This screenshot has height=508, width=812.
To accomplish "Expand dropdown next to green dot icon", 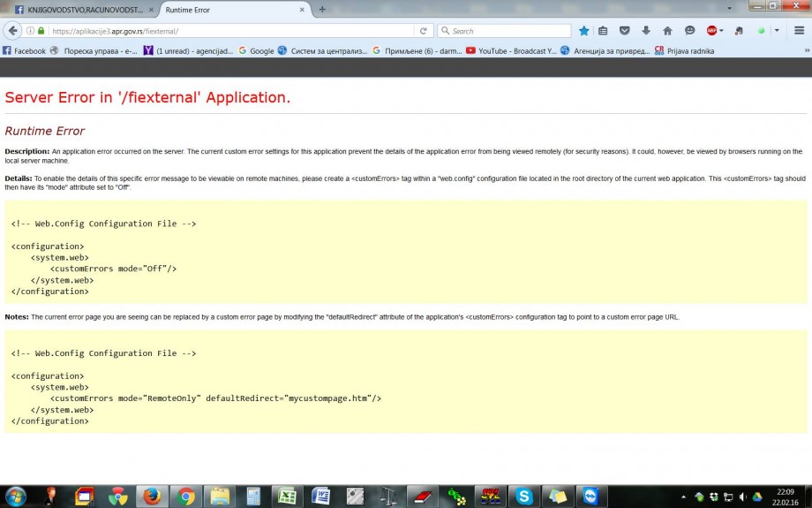I will tap(777, 31).
